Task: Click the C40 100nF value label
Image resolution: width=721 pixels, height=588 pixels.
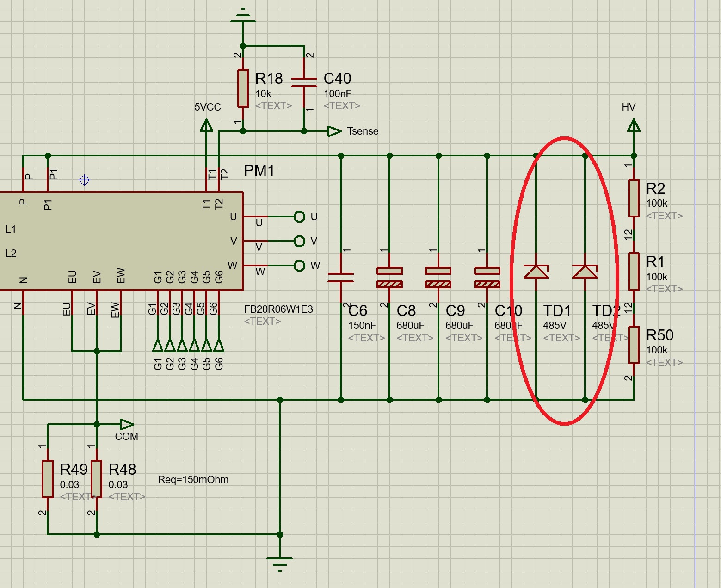Action: pyautogui.click(x=338, y=93)
